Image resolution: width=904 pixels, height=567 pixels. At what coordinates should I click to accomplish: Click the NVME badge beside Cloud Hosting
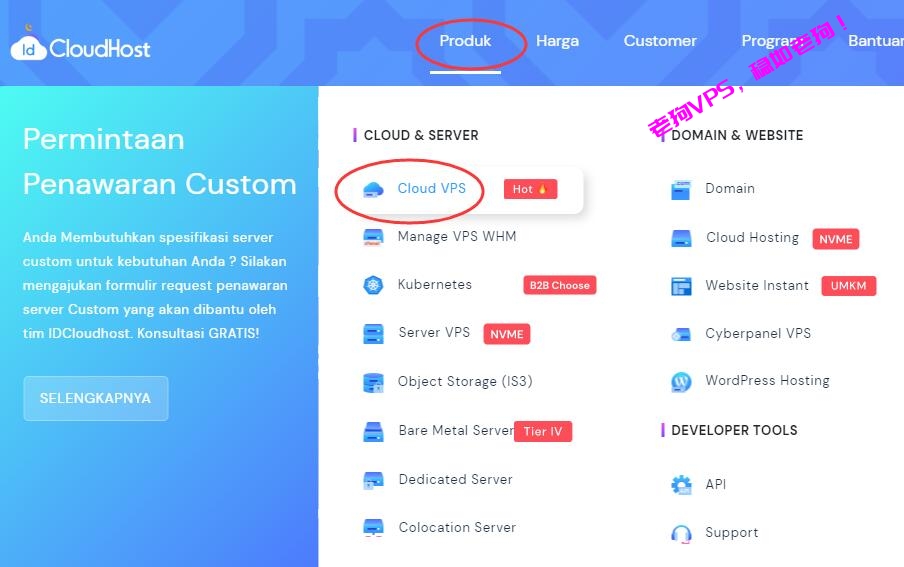click(836, 239)
